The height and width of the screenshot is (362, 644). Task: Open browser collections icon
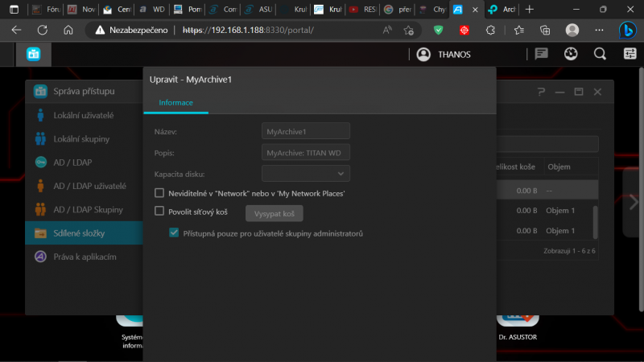click(x=545, y=30)
